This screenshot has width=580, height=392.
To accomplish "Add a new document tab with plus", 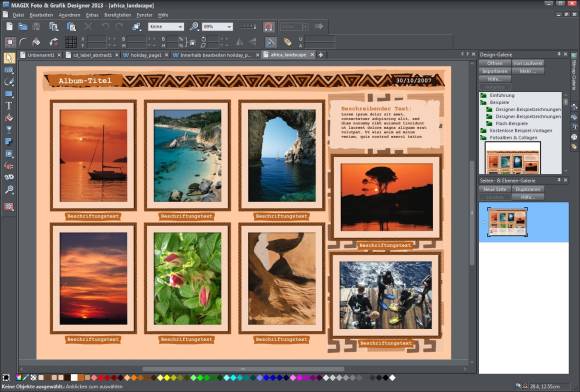I will (x=321, y=55).
